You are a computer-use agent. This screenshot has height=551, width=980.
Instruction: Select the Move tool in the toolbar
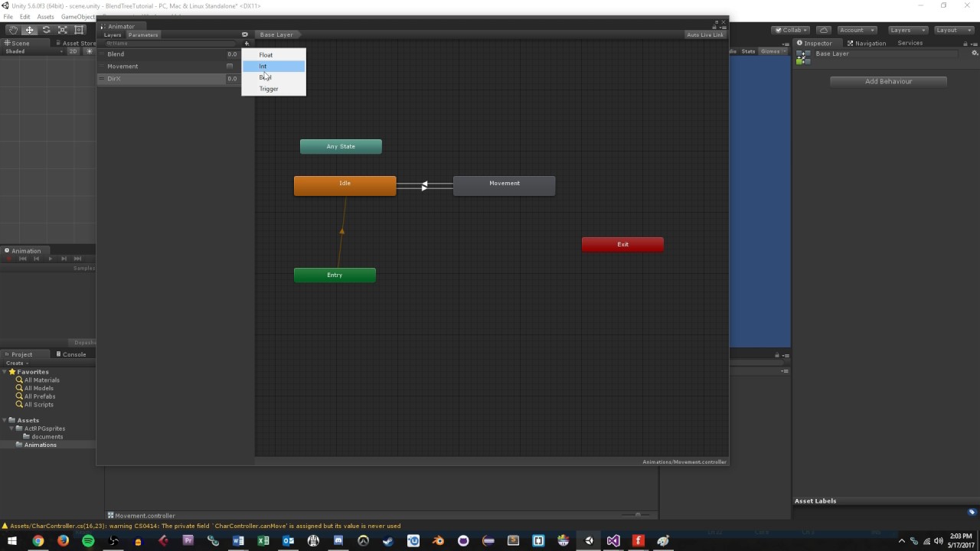click(x=29, y=29)
